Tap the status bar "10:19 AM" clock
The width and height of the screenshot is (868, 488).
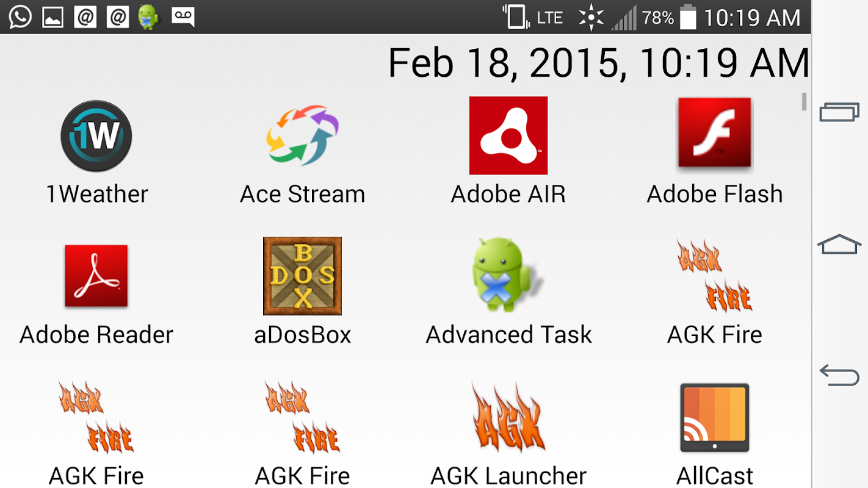[752, 18]
